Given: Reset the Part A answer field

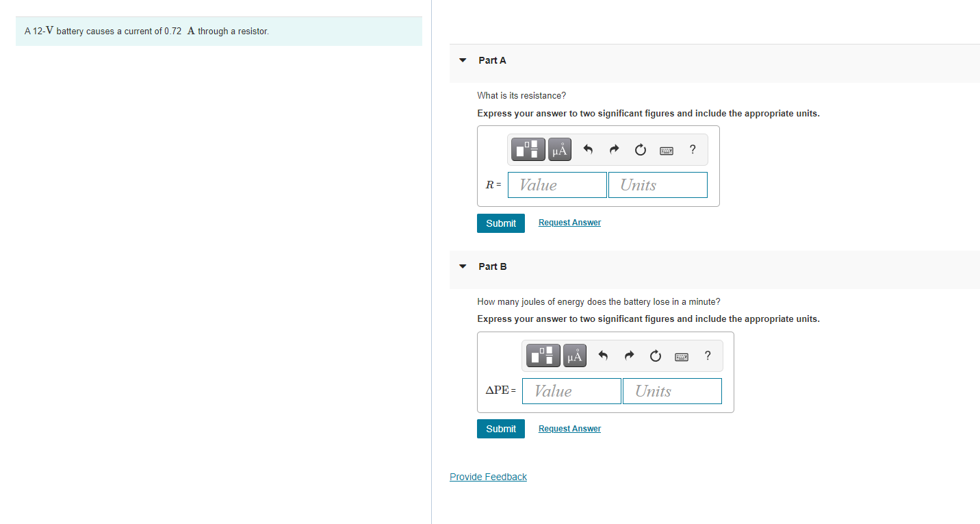Looking at the screenshot, I should [x=640, y=149].
